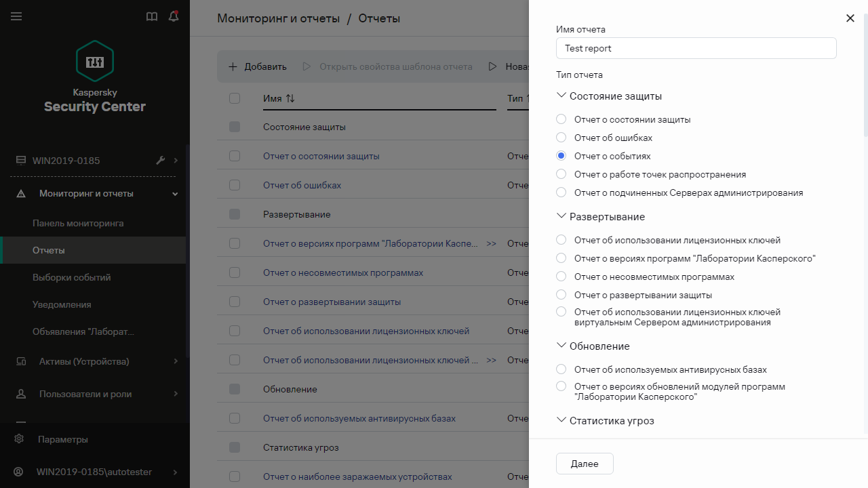Go to 'Панель мониторинга' sidebar item
Viewport: 868px width, 488px height.
click(78, 223)
